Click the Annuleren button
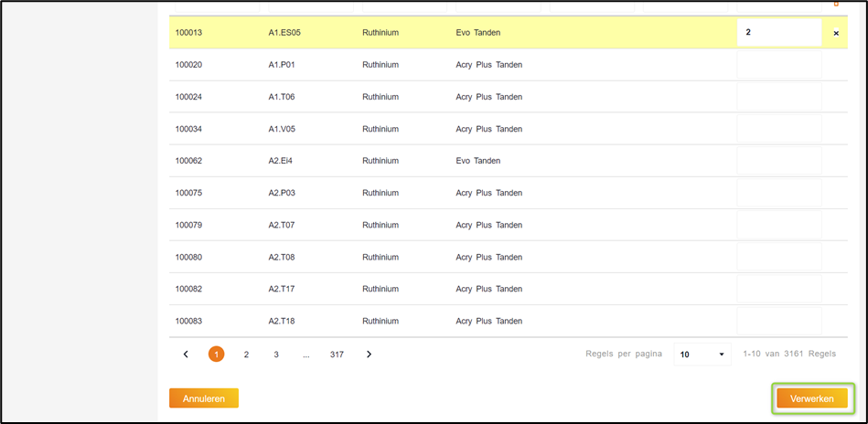The width and height of the screenshot is (868, 424). tap(203, 398)
